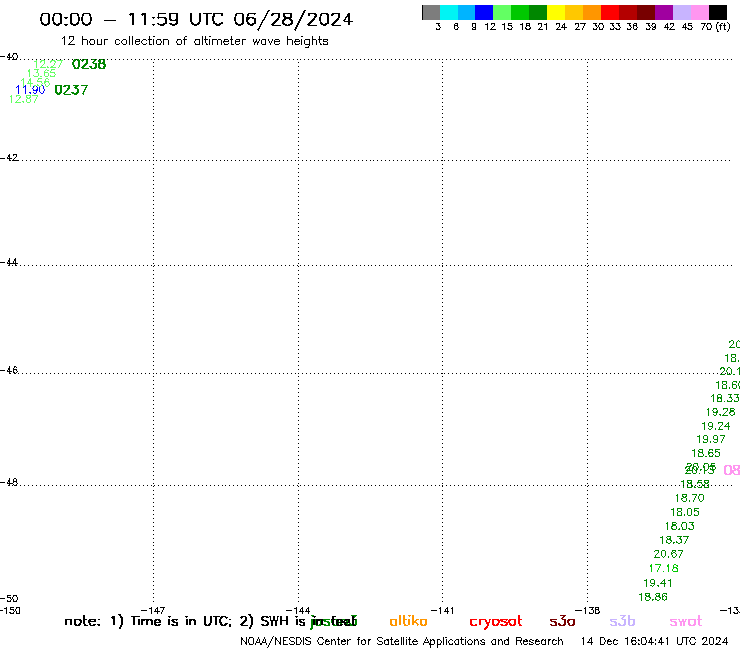Select the cyan color scale swatch
The image size is (740, 650).
tap(449, 12)
